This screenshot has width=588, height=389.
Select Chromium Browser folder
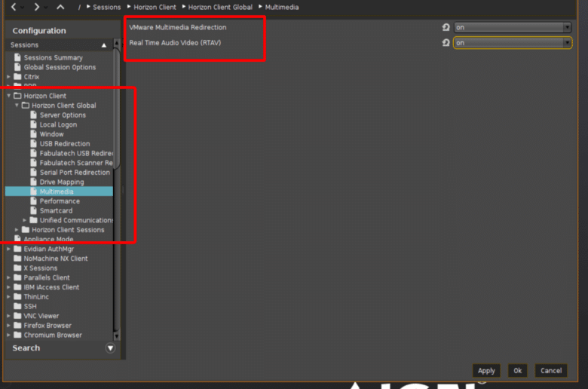point(53,335)
